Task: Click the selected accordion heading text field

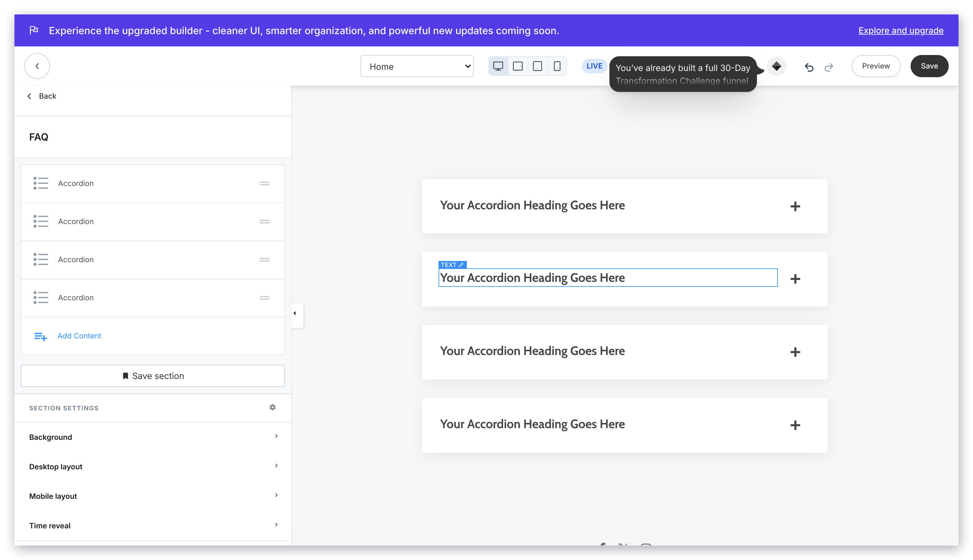Action: point(608,278)
